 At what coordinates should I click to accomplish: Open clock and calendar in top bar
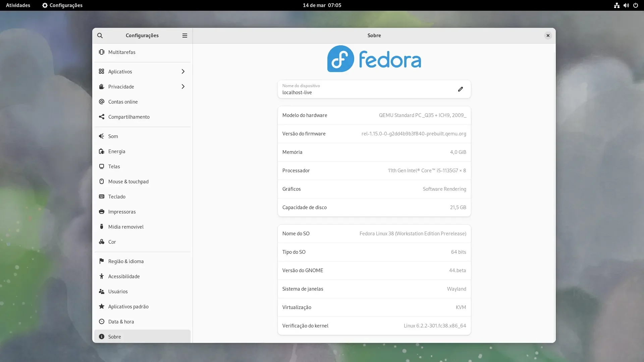tap(322, 5)
